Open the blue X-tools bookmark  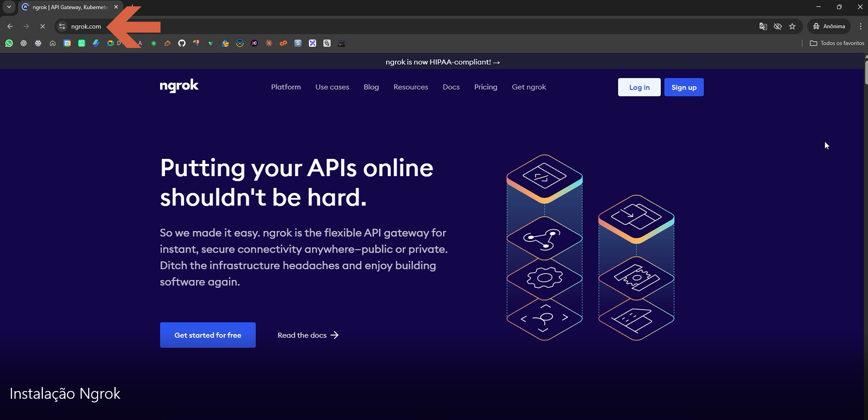[312, 43]
